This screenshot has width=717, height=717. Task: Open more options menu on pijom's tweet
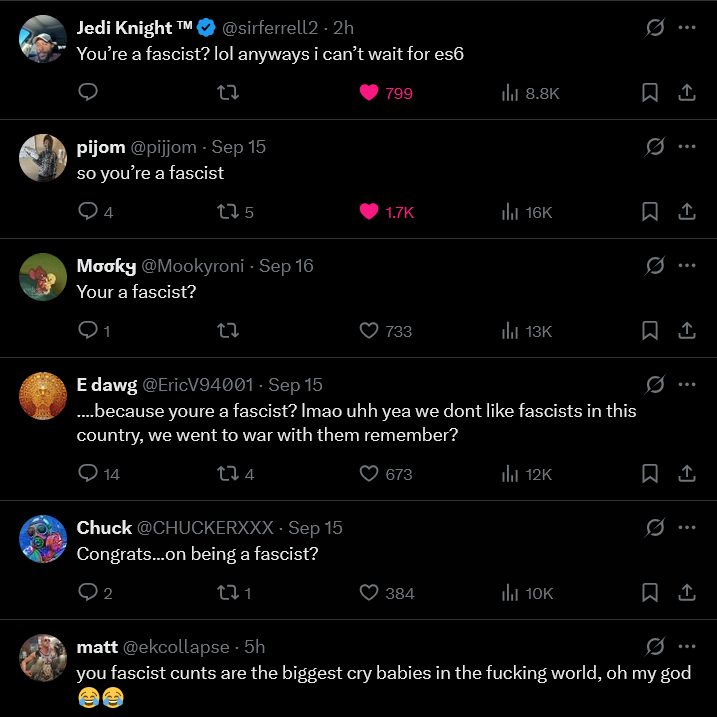pos(687,147)
